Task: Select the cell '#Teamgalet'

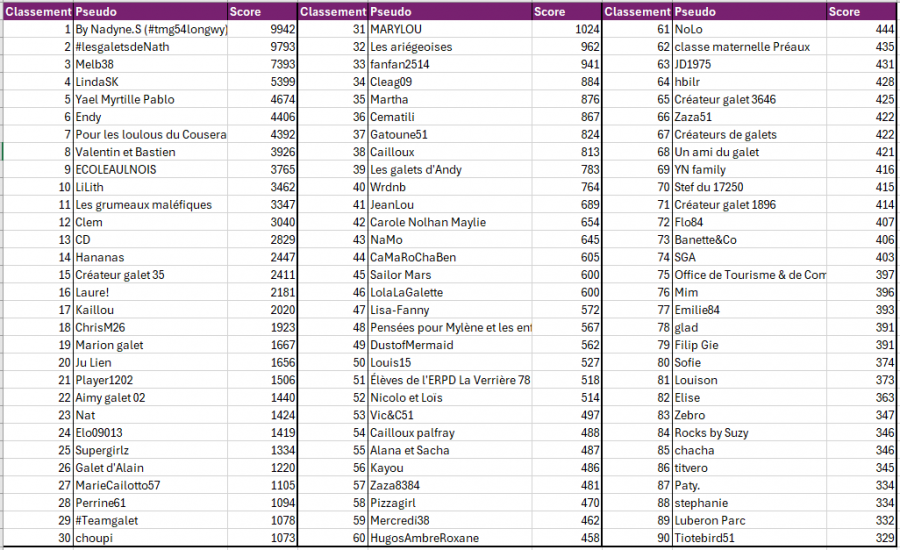Action: coord(150,521)
